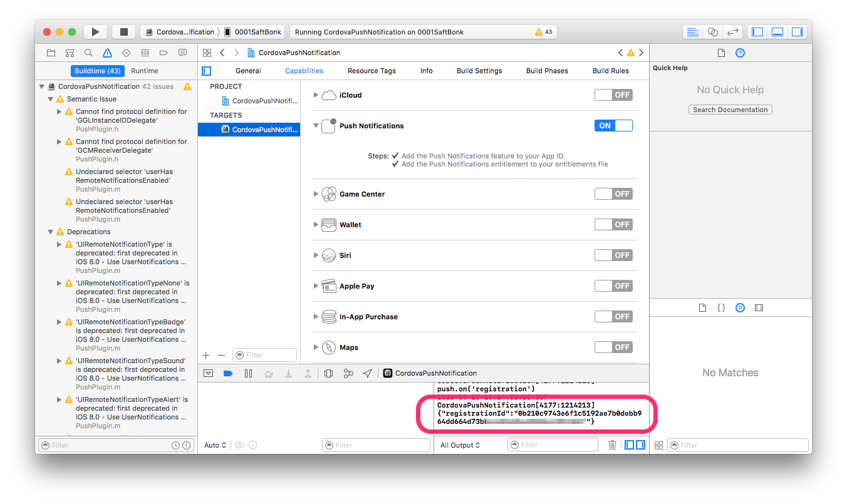
Task: Turn off Push Notifications switch
Action: coord(613,126)
